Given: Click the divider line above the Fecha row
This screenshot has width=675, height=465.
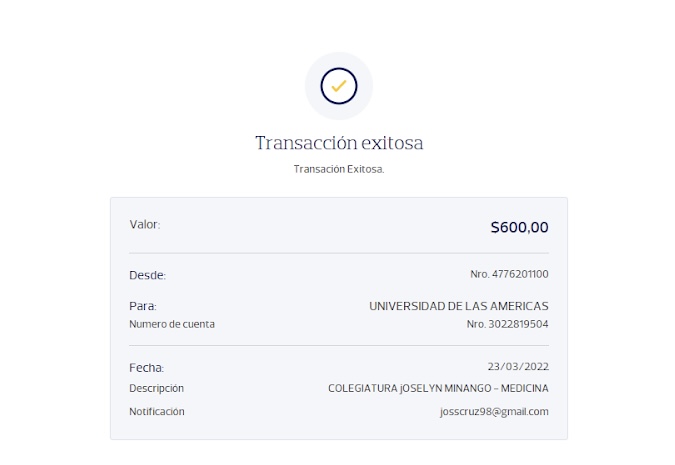Looking at the screenshot, I should click(339, 346).
